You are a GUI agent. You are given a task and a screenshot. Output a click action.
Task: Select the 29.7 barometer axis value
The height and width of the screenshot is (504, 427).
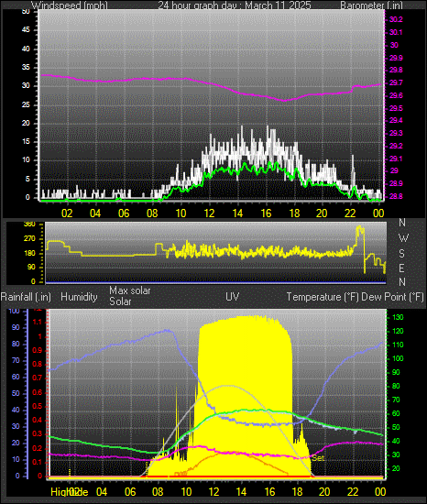click(396, 82)
